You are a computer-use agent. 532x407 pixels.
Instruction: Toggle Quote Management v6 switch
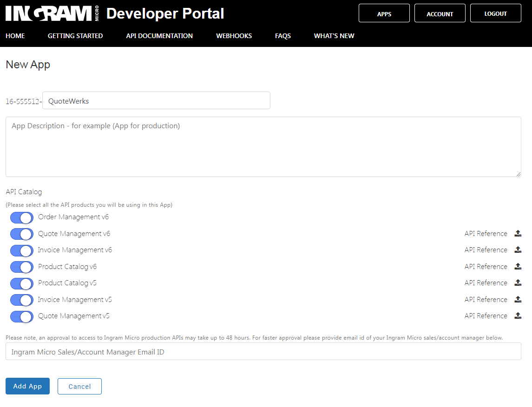point(22,234)
